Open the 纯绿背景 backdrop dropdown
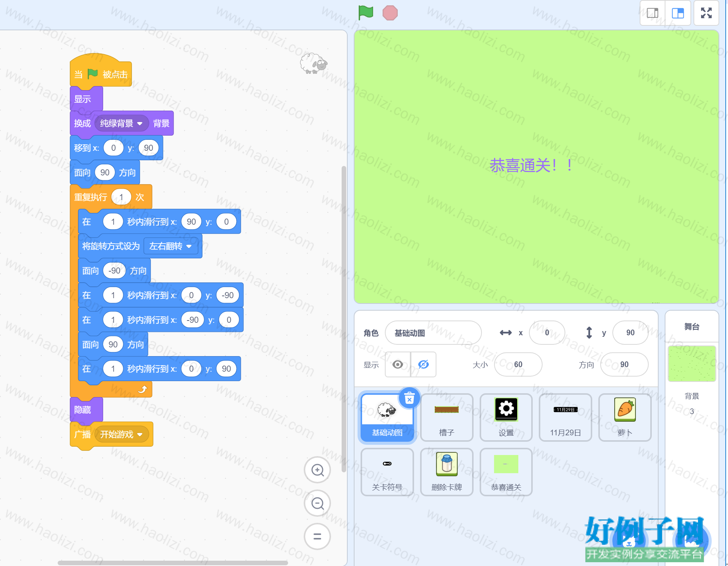The height and width of the screenshot is (566, 728). tap(121, 124)
